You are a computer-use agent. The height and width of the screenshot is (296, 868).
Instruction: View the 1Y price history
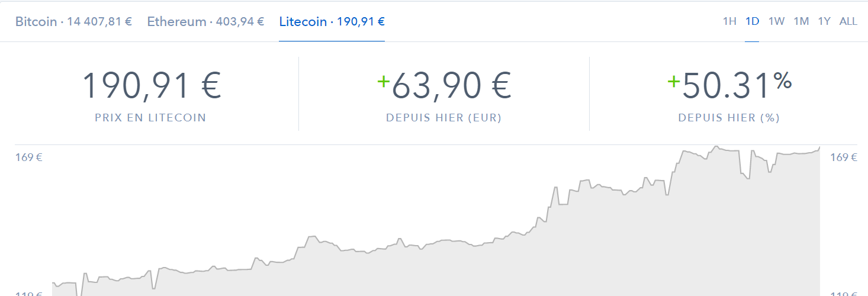(x=824, y=21)
